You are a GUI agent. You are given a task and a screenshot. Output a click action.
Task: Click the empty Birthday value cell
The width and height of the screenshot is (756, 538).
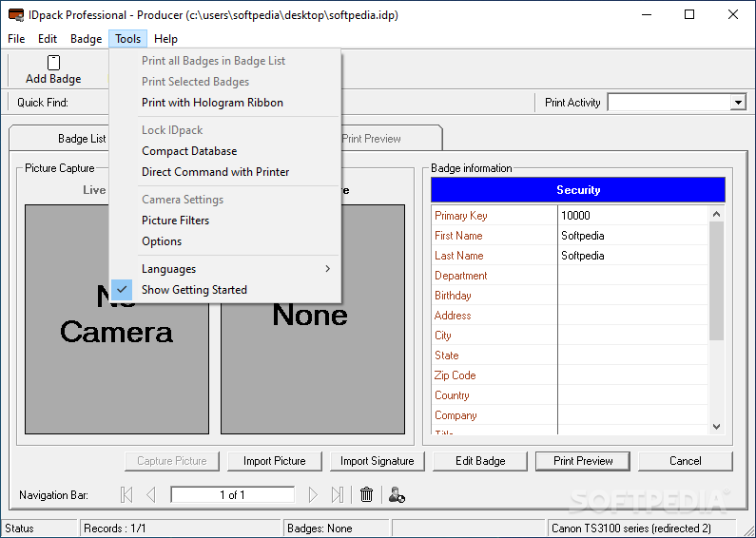click(x=632, y=296)
